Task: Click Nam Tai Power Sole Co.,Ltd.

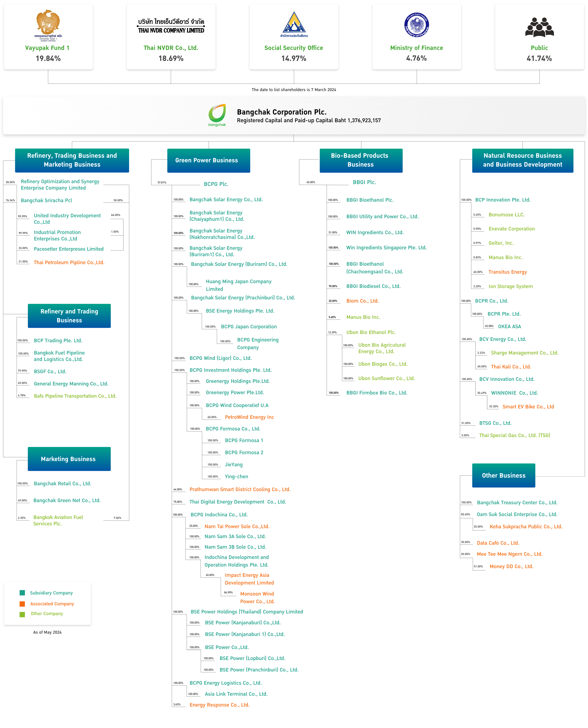Action: [x=237, y=526]
